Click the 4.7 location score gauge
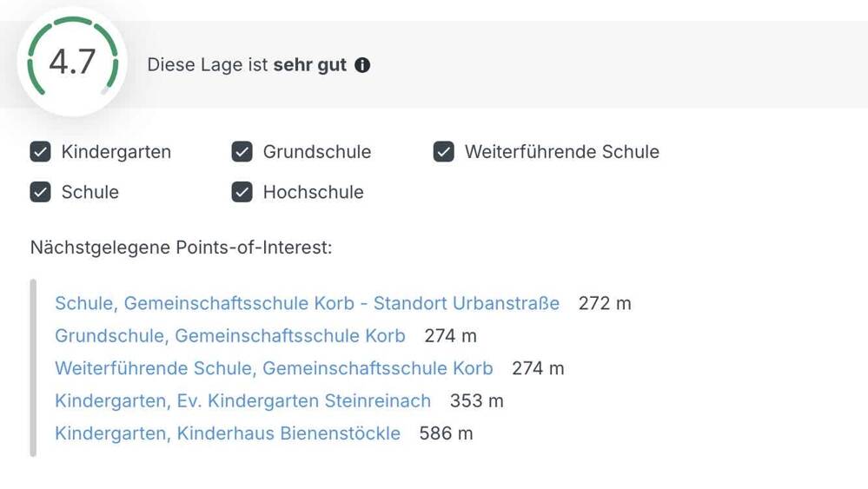The height and width of the screenshot is (489, 868). pyautogui.click(x=72, y=62)
